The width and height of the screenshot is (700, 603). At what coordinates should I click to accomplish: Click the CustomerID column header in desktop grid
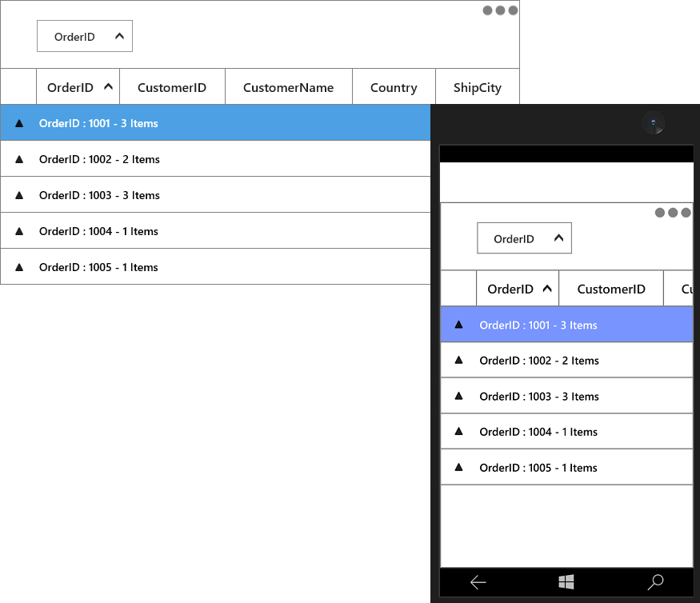point(172,87)
